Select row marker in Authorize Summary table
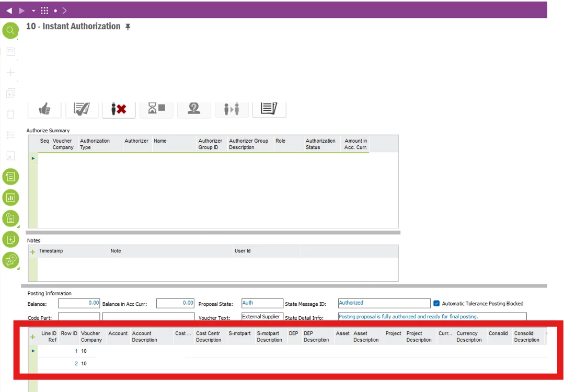The width and height of the screenshot is (564, 392). (x=33, y=158)
